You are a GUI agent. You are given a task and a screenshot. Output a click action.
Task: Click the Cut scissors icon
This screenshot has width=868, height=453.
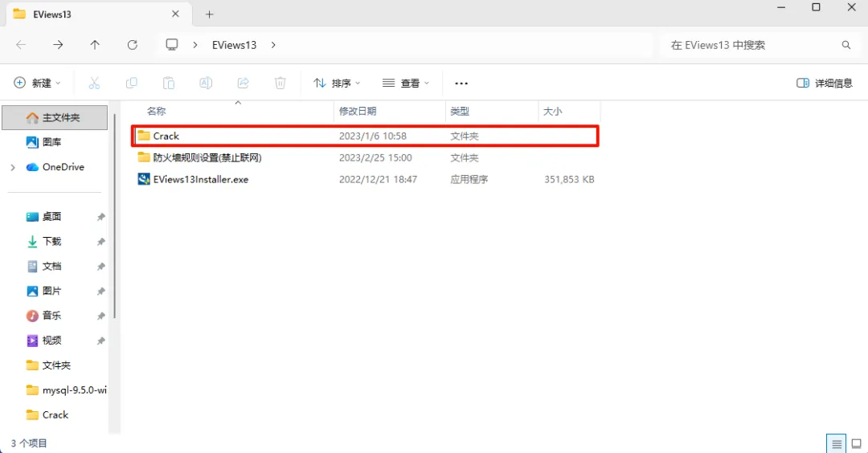point(94,83)
